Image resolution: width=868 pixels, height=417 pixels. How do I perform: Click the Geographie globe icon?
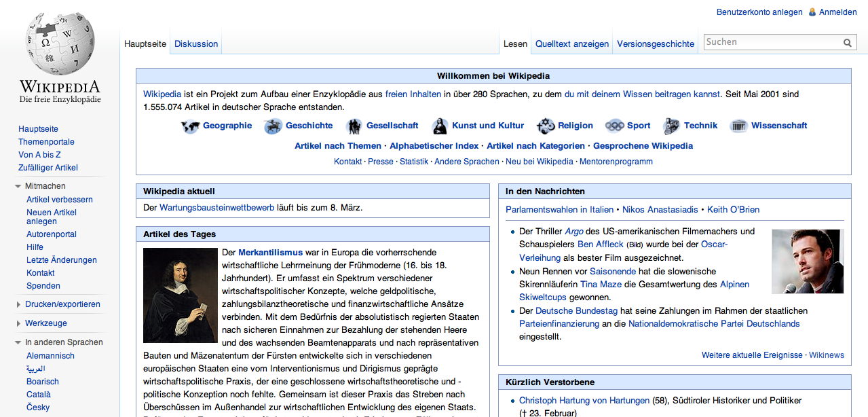coord(191,126)
